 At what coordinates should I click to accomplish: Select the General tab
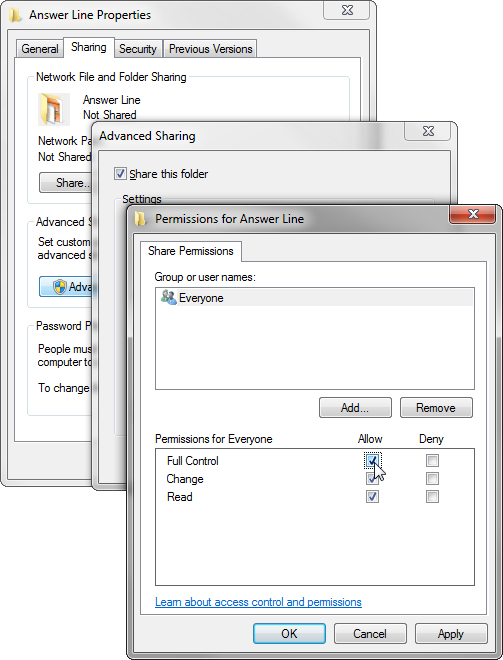tap(40, 49)
